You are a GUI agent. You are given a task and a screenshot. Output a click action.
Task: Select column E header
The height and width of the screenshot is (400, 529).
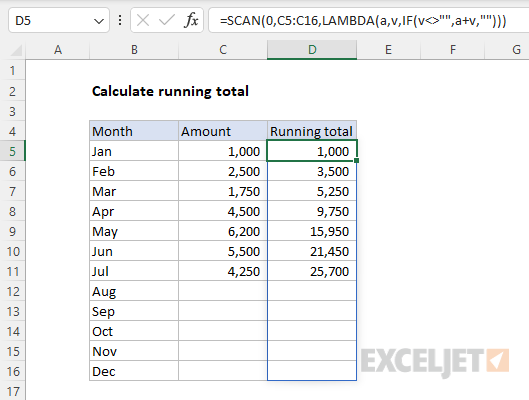(x=388, y=50)
